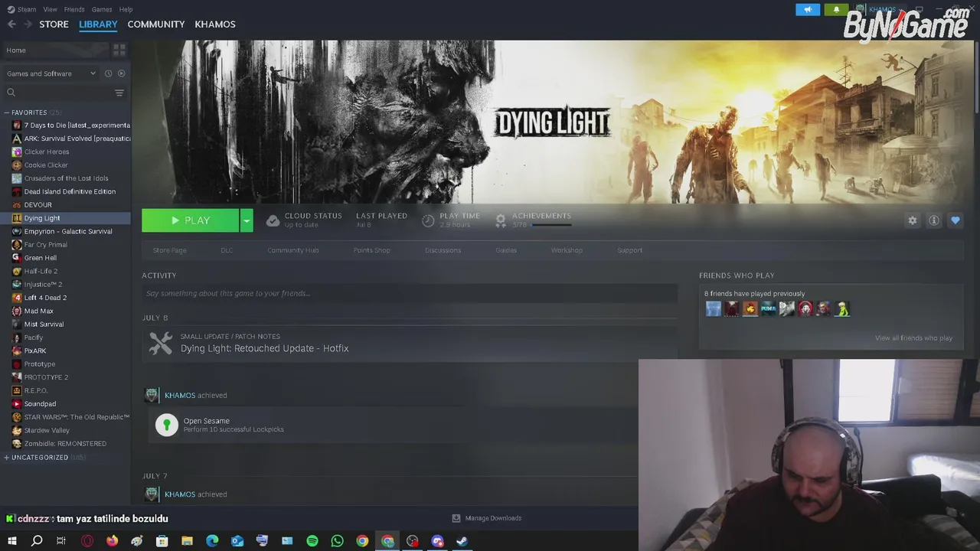980x551 pixels.
Task: Go forward with the right arrow
Action: [x=28, y=24]
